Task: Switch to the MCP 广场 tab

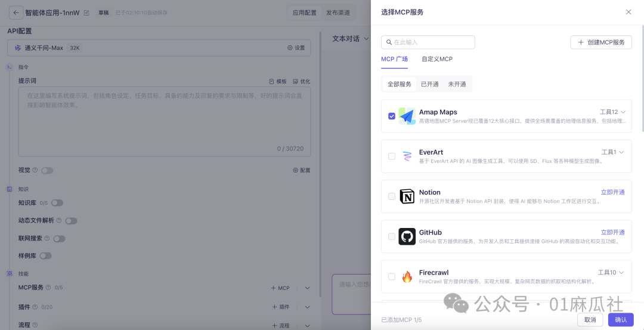Action: pyautogui.click(x=394, y=59)
